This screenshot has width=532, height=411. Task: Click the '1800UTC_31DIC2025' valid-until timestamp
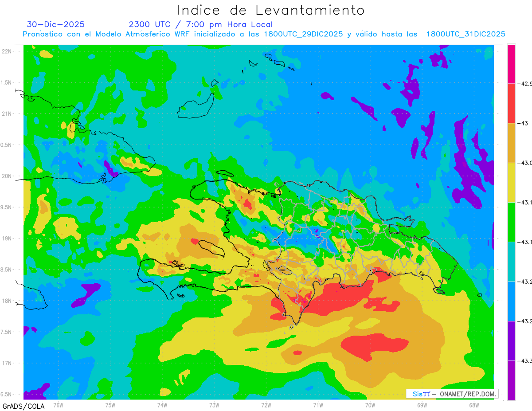point(466,34)
